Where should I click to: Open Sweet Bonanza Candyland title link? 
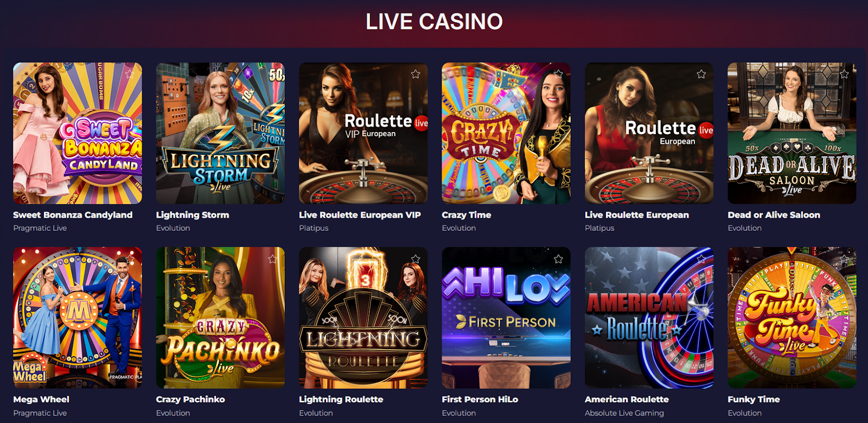(73, 215)
